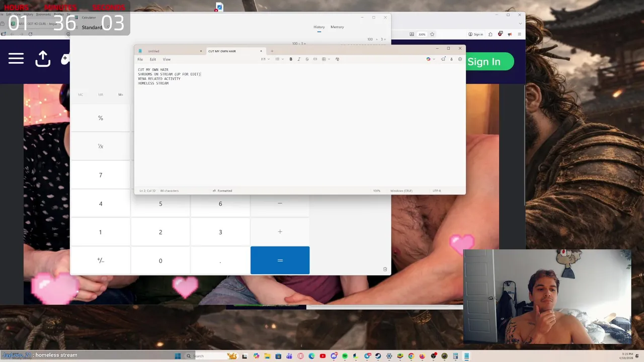
Task: Open Notepad View menu
Action: point(167,59)
